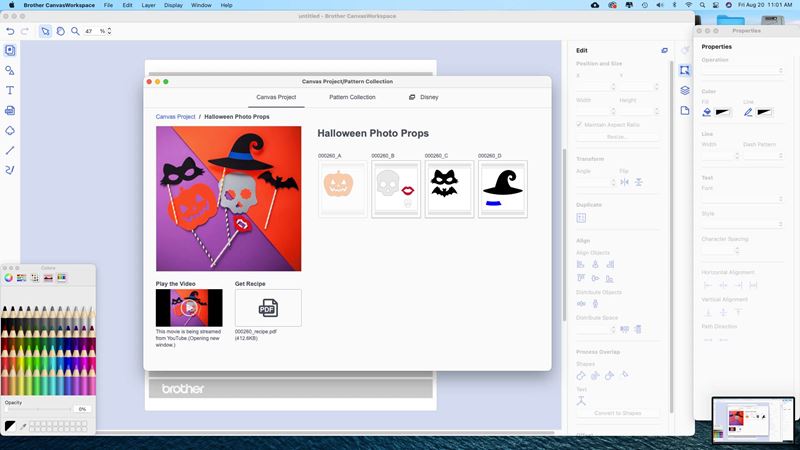Open the Layers panel icon
800x450 pixels.
(x=685, y=90)
